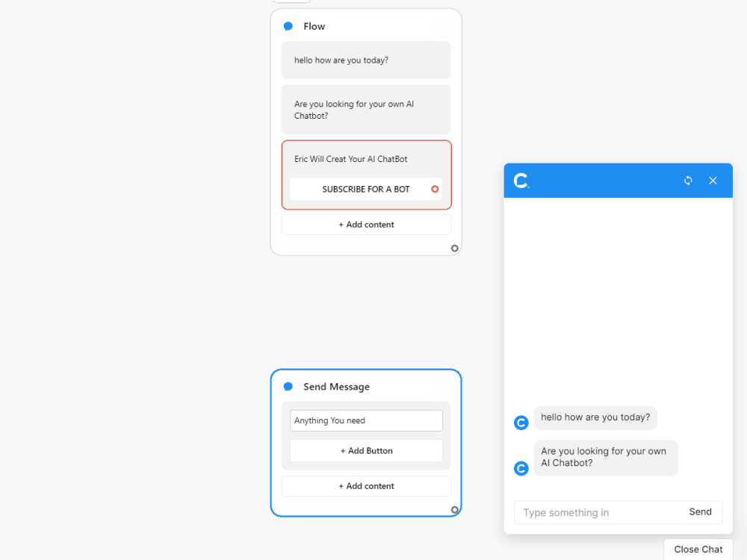Click Add Button in the Send Message node

pyautogui.click(x=365, y=450)
